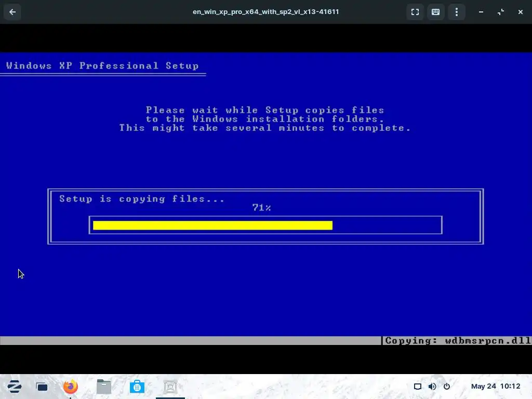The width and height of the screenshot is (532, 399).
Task: Select the Boxes app in the taskbar
Action: [170, 387]
